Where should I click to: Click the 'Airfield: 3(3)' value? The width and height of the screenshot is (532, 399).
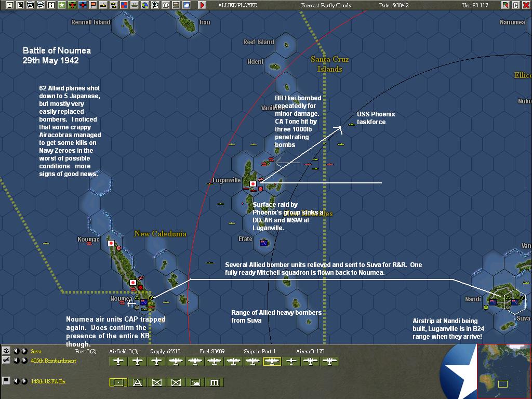tap(124, 351)
